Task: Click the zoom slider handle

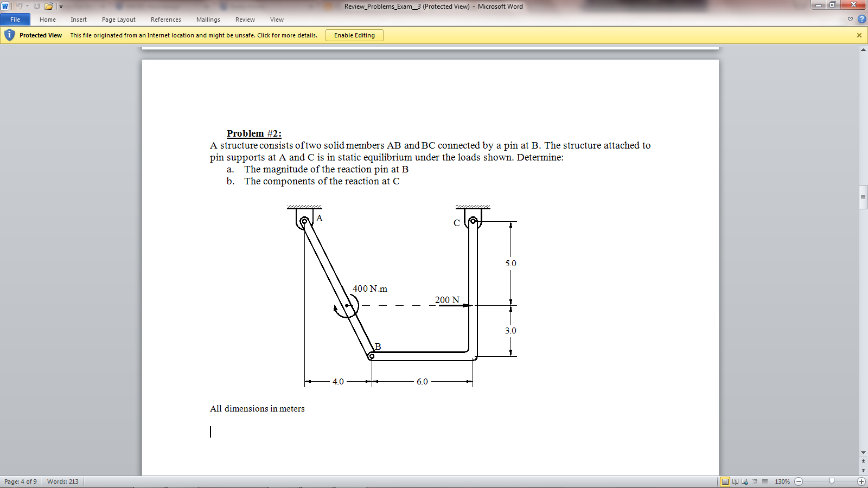Action: (x=832, y=481)
